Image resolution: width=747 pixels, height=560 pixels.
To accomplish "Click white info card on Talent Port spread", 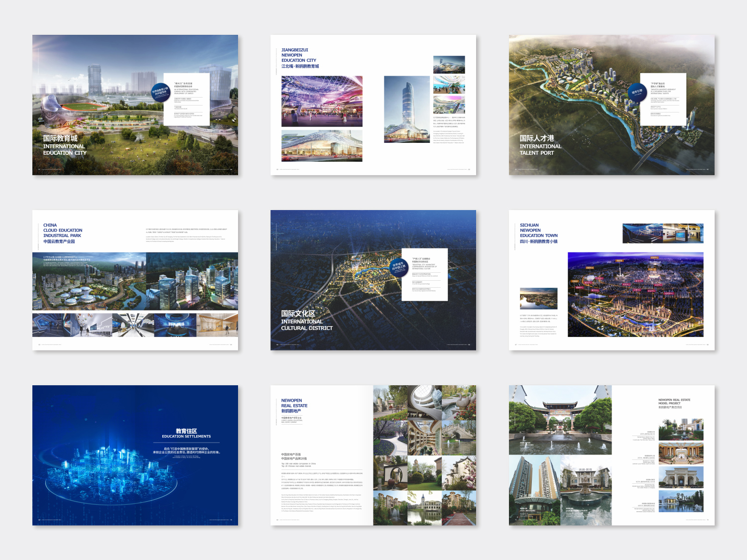I will 663,100.
